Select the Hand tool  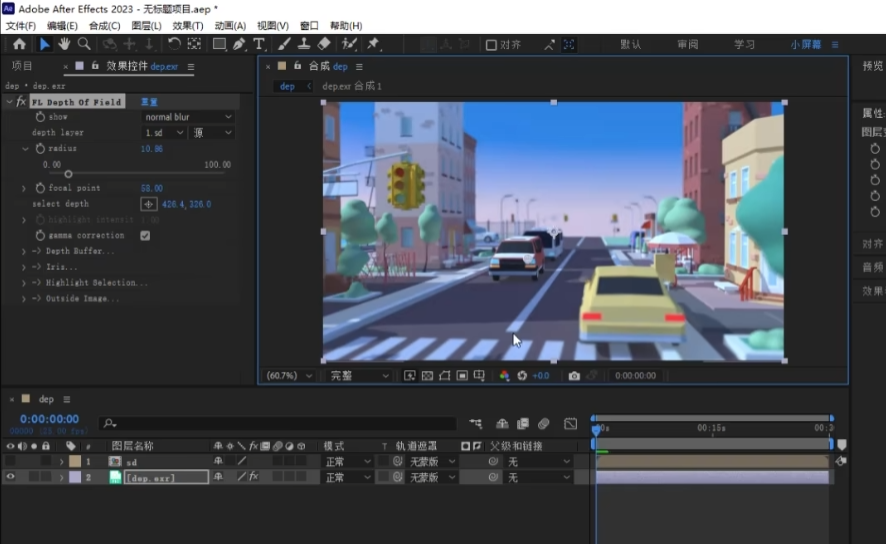pos(64,44)
